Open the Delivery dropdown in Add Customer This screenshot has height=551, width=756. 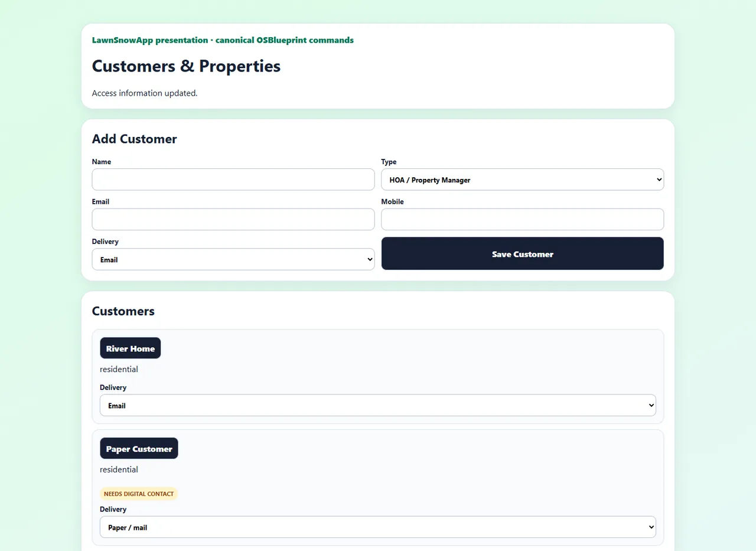pyautogui.click(x=233, y=259)
